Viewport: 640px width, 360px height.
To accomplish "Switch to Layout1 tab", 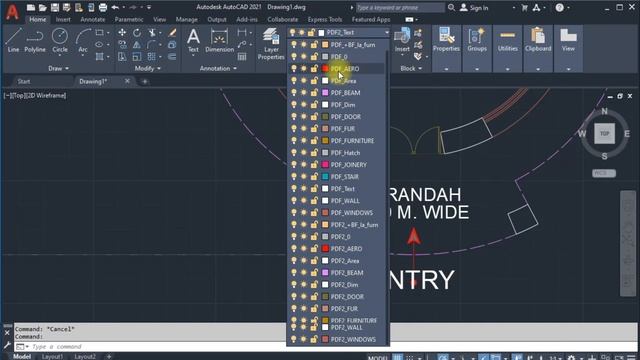I will coord(53,356).
